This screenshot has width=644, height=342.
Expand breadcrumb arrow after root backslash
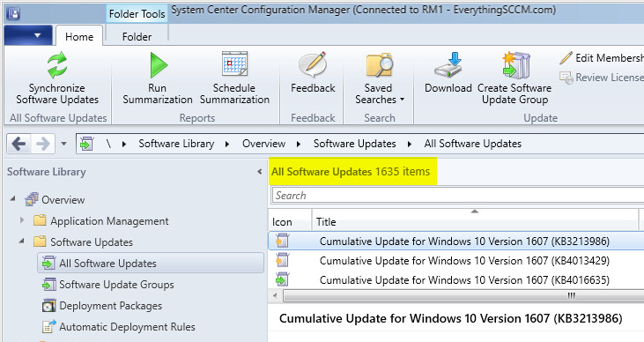coord(123,144)
